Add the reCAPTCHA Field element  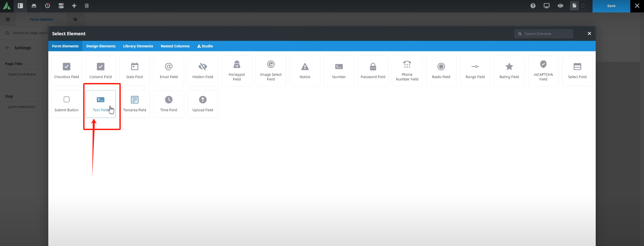(543, 71)
